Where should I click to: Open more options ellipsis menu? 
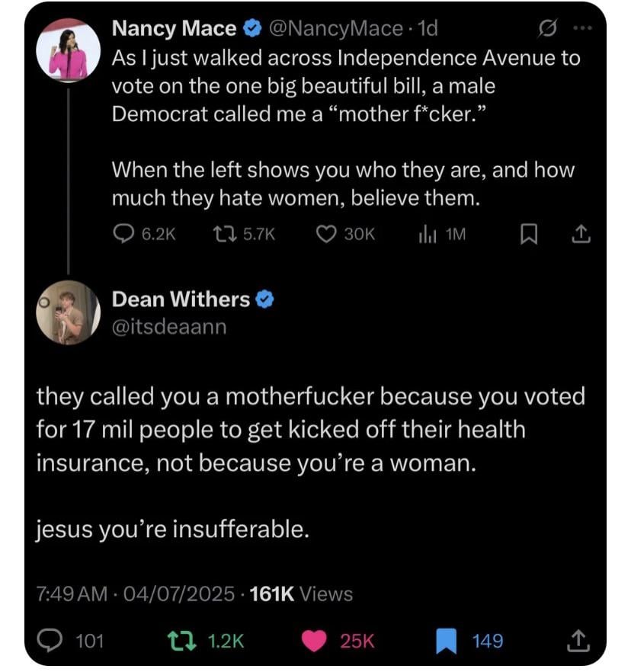coord(584,29)
